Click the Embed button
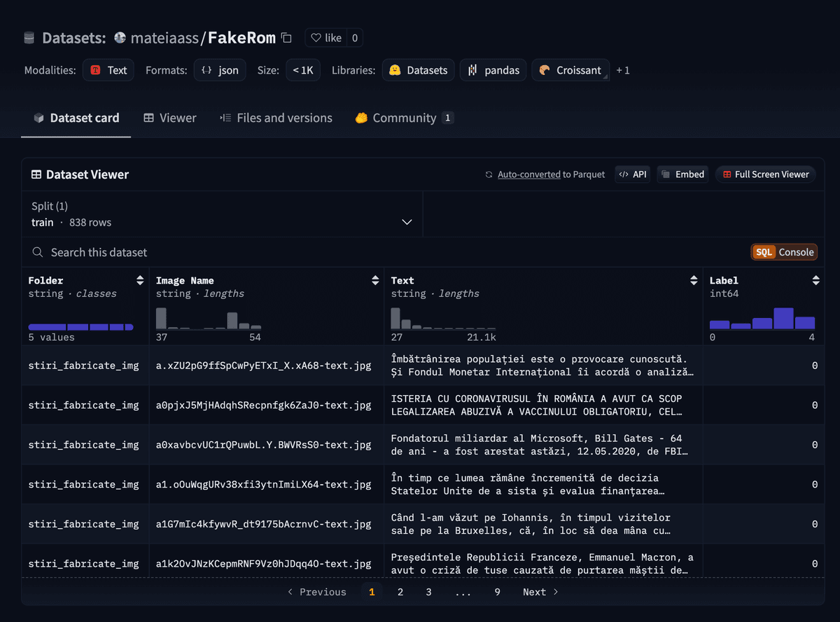Screen dimensions: 840x622 tap(682, 174)
